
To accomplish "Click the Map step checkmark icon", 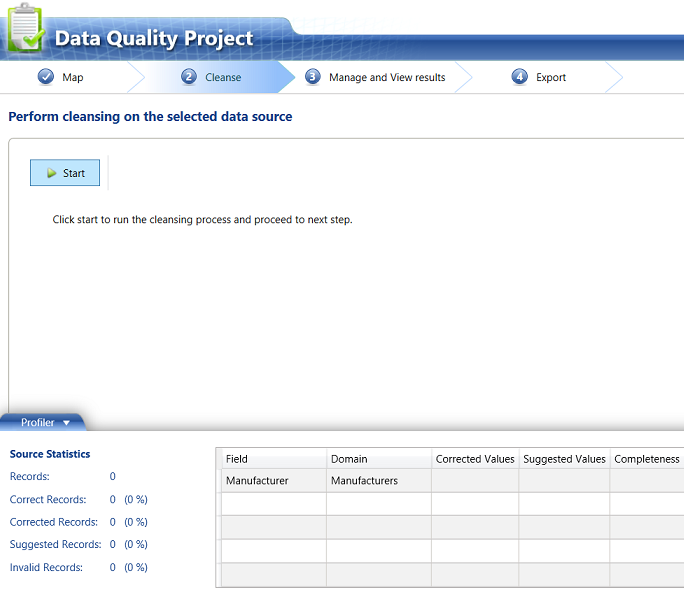I will (46, 77).
